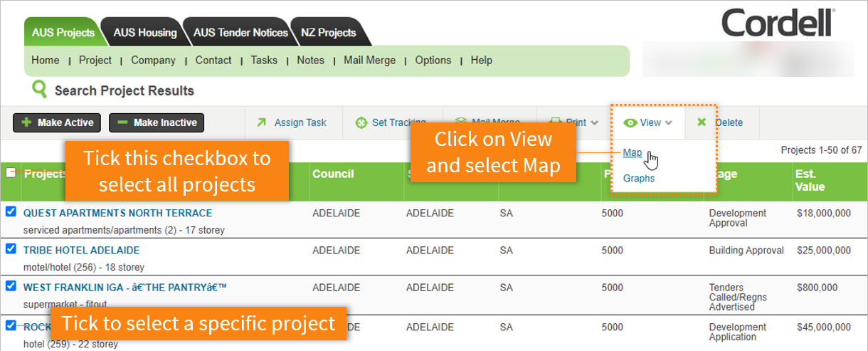This screenshot has width=868, height=351.
Task: Click the Make Inactive button
Action: 157,122
